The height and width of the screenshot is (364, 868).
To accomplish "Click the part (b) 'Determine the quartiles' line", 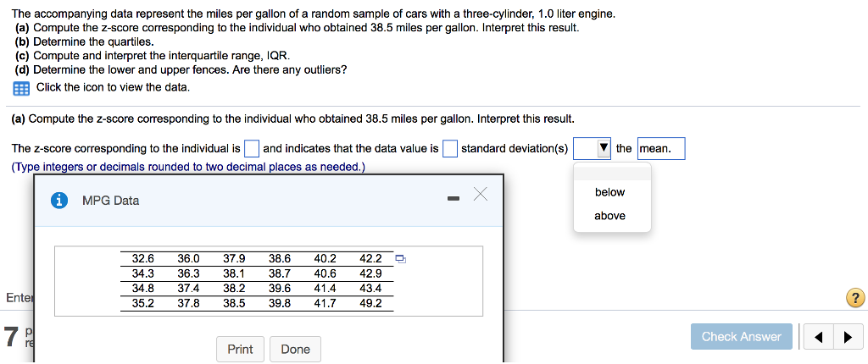I will pyautogui.click(x=86, y=41).
